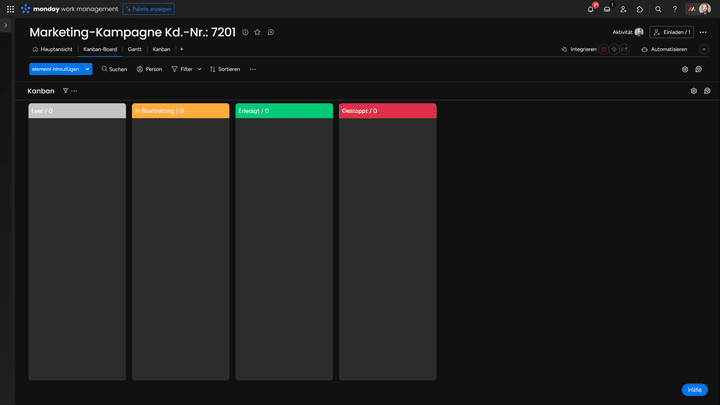Open board discussion icon beside title
This screenshot has width=720, height=405.
[x=271, y=32]
